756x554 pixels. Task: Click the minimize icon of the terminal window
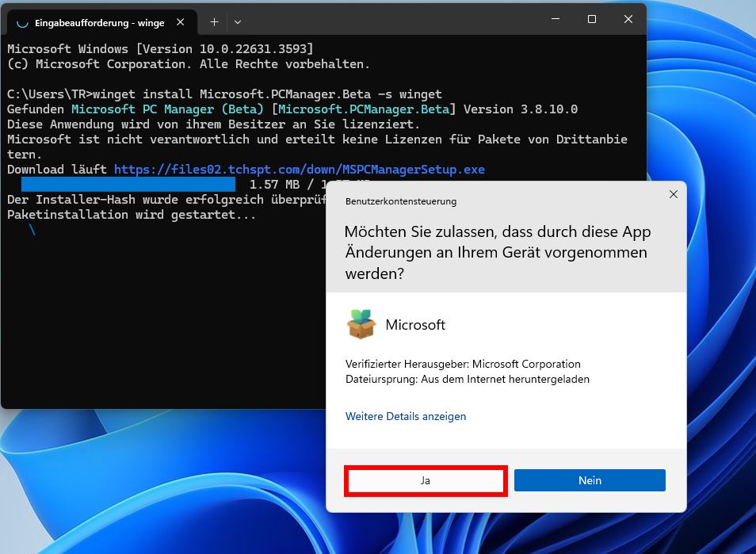(x=554, y=19)
